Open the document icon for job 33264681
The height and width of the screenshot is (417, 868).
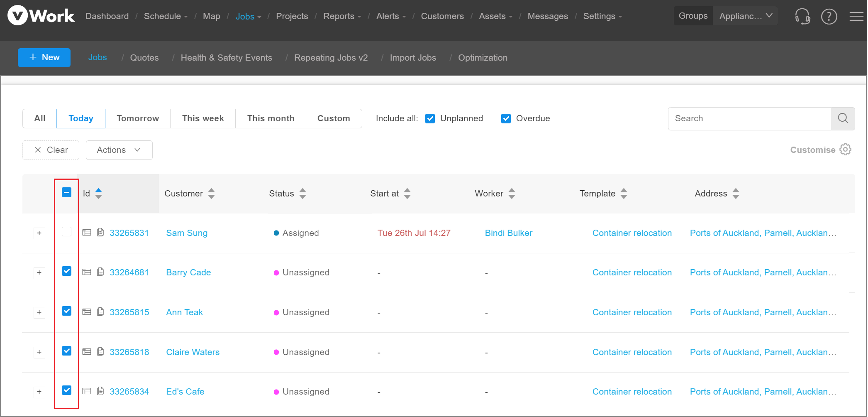[x=100, y=272]
